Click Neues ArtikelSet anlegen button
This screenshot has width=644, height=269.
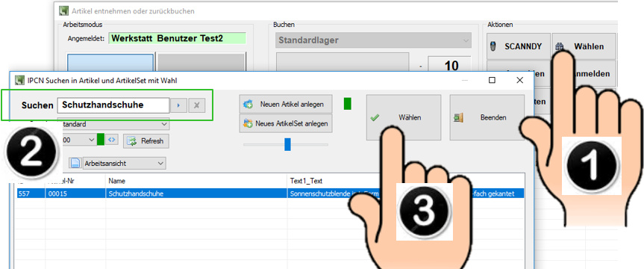coord(286,123)
